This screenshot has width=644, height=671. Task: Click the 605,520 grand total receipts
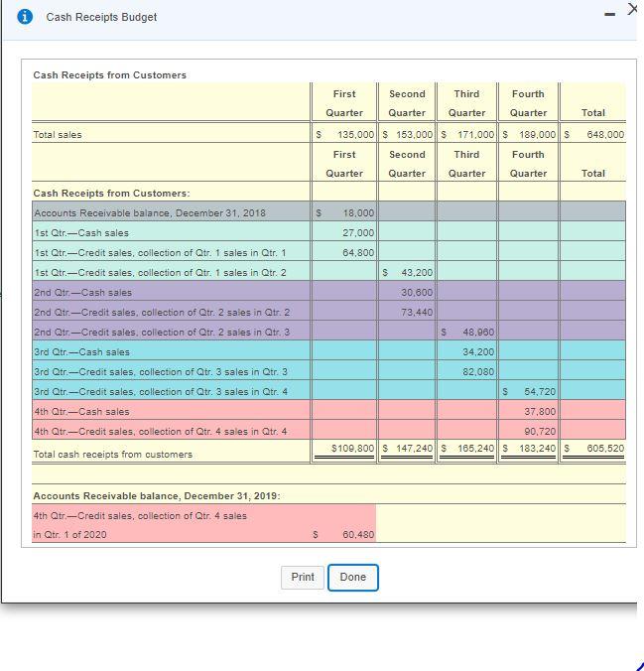click(x=605, y=448)
